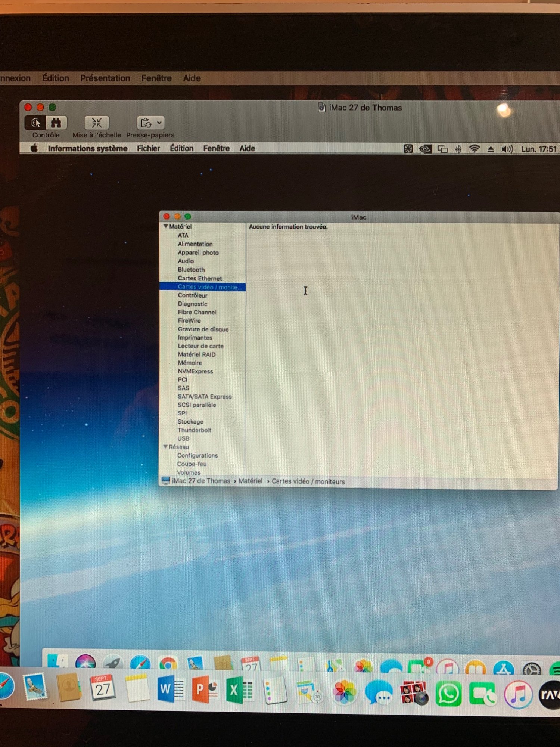Open Édition menu in Screen Sharing menu bar

click(55, 78)
